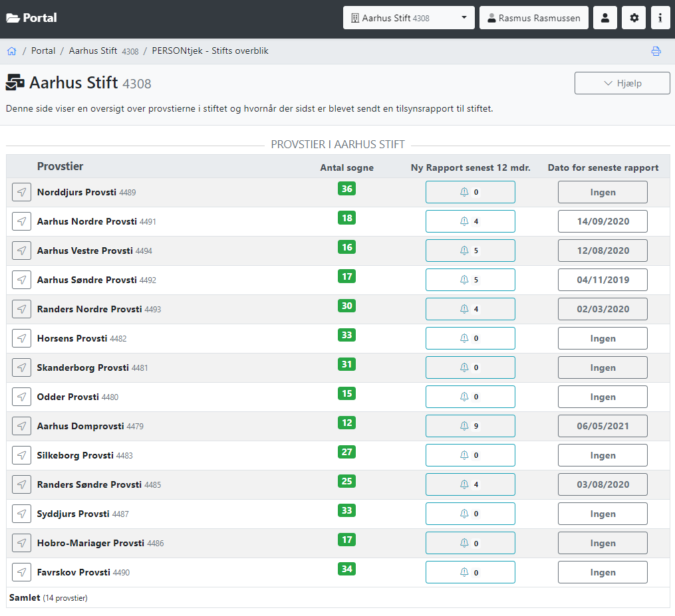The height and width of the screenshot is (616, 675).
Task: Click the 02/03/2020 date button
Action: tap(603, 309)
